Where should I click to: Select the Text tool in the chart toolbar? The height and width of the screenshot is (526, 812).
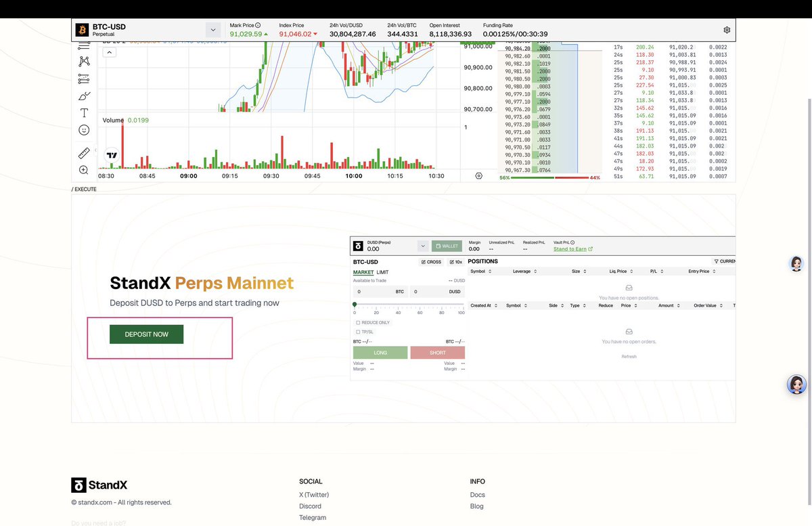pyautogui.click(x=84, y=113)
